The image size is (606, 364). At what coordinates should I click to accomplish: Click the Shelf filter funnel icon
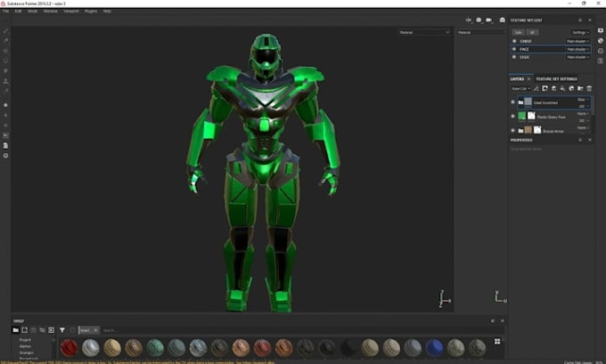(x=61, y=330)
